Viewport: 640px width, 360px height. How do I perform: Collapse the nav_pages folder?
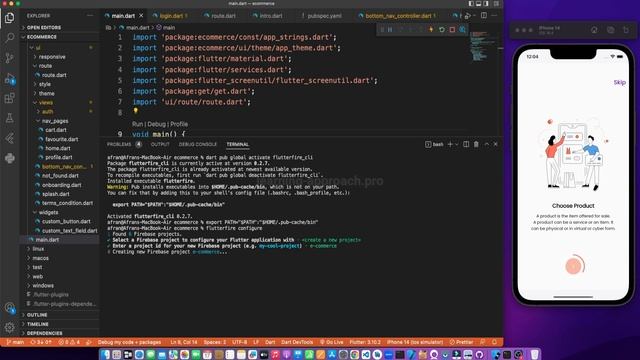55,121
